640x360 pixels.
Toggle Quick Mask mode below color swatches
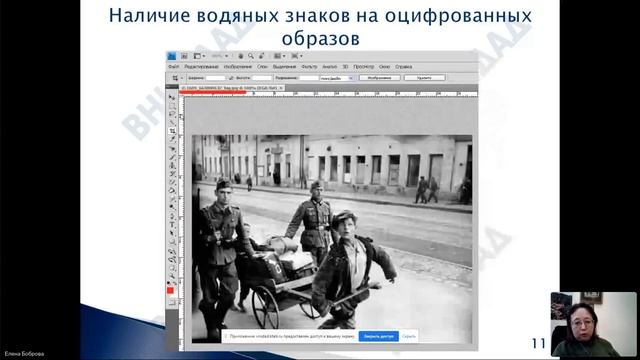pyautogui.click(x=172, y=302)
